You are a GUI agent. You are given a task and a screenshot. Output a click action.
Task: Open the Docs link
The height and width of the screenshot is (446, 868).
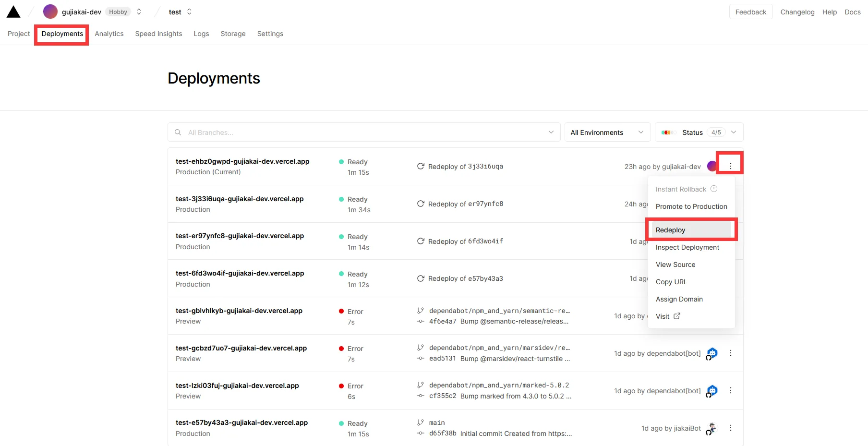pyautogui.click(x=853, y=12)
